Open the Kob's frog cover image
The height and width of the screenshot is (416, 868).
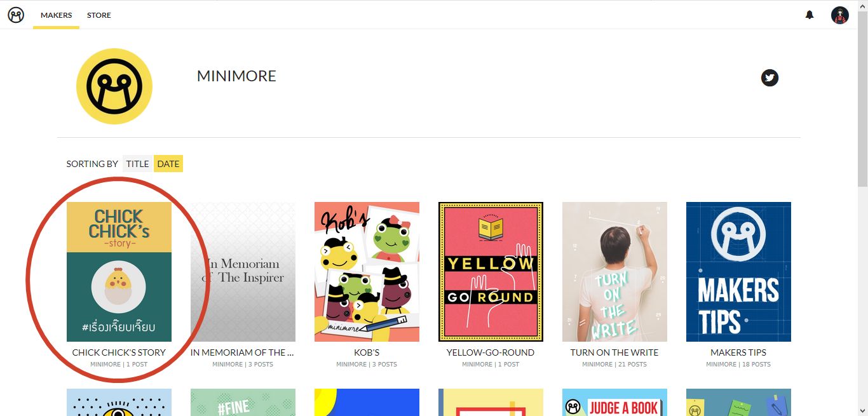[367, 272]
